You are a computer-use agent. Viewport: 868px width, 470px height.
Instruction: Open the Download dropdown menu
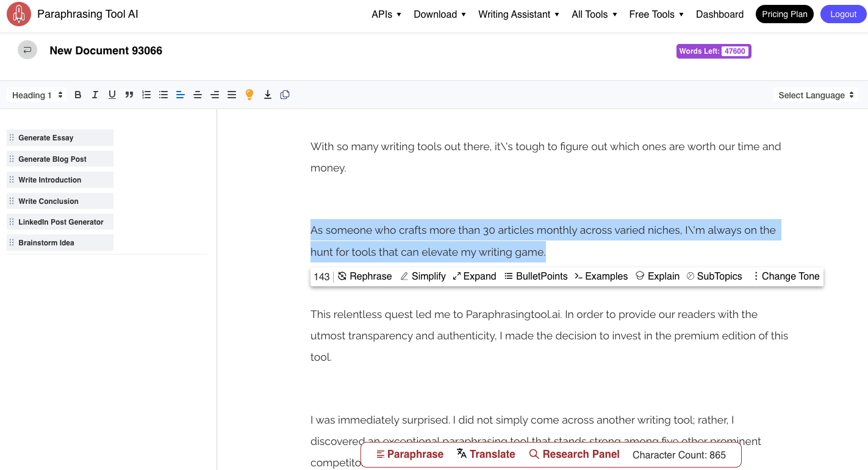440,14
